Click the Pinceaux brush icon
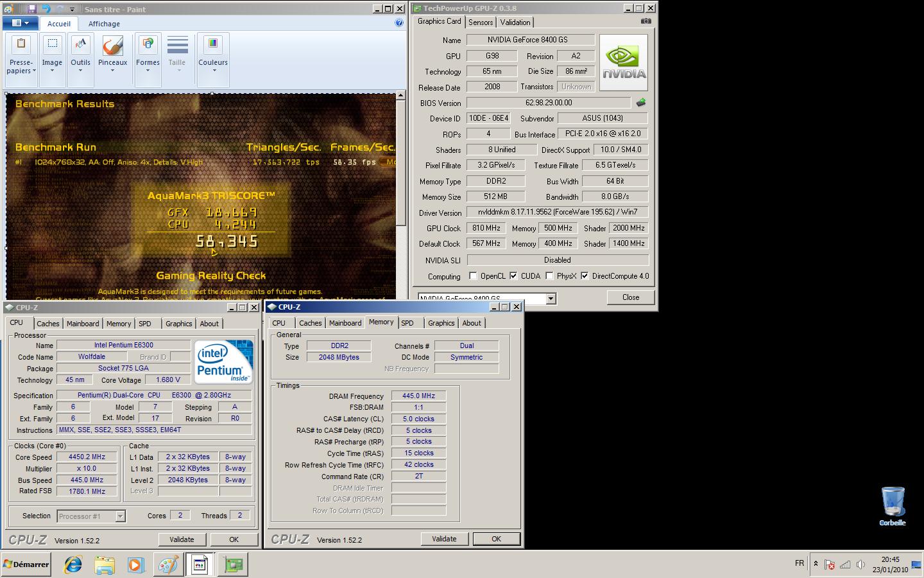 point(112,45)
